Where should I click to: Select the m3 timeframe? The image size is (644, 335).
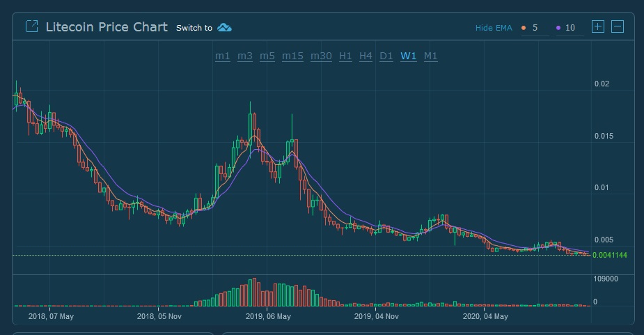pos(245,56)
